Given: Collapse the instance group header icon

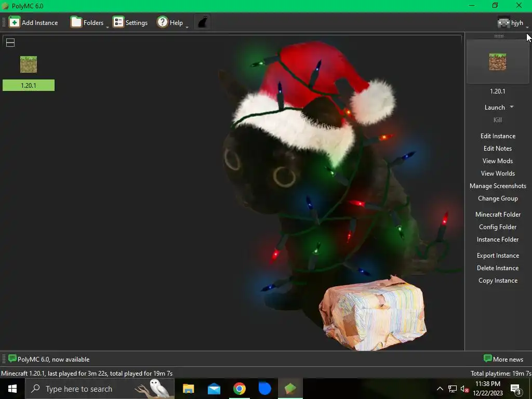Looking at the screenshot, I should coord(10,43).
